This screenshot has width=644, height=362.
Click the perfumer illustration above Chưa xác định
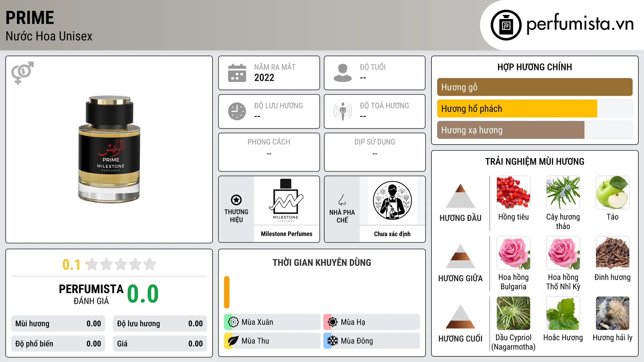tap(392, 200)
